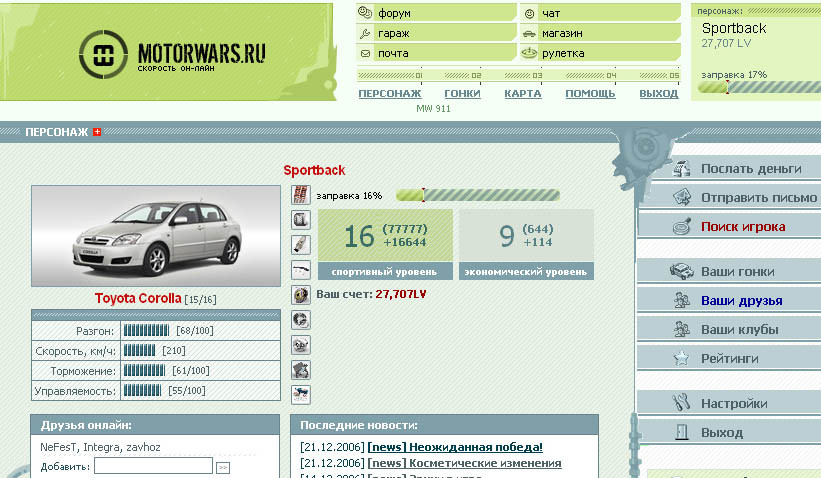The height and width of the screenshot is (478, 821).
Task: Click the экономический уровень level box
Action: pos(526,244)
